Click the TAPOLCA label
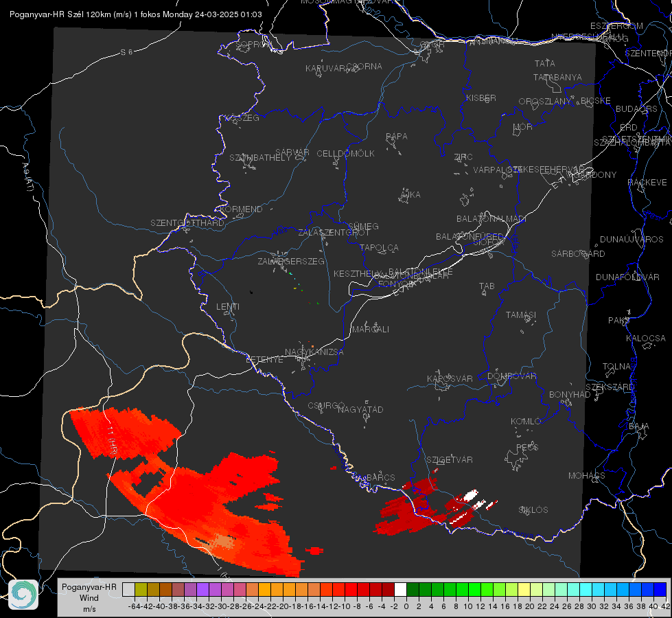This screenshot has height=618, width=672. (x=379, y=247)
